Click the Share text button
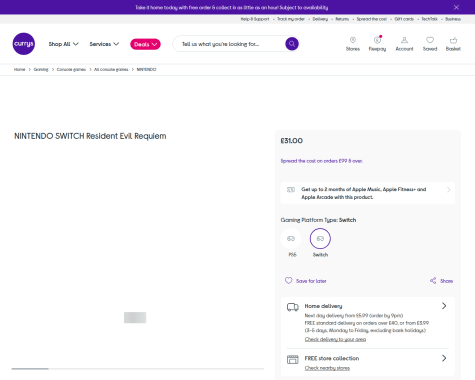The height and width of the screenshot is (380, 475). (446, 281)
